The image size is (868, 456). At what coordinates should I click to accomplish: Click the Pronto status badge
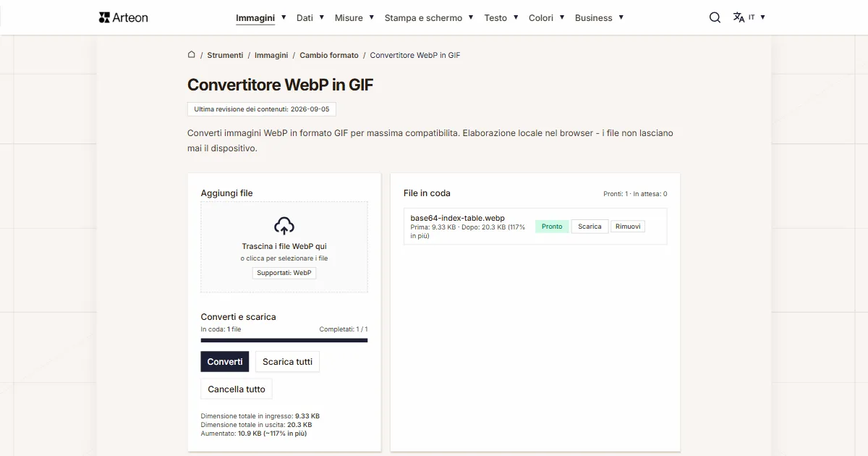click(552, 227)
